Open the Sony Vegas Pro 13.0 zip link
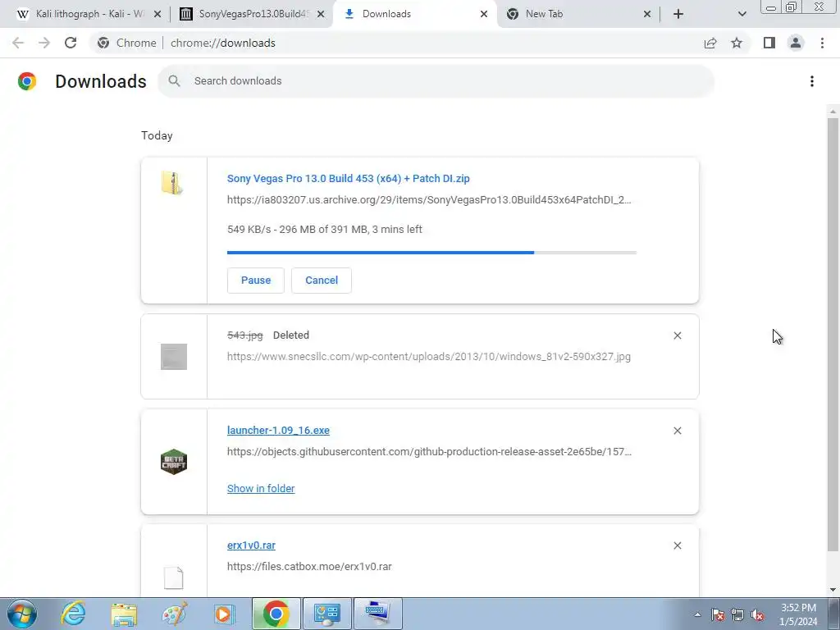Viewport: 840px width, 630px height. point(348,178)
